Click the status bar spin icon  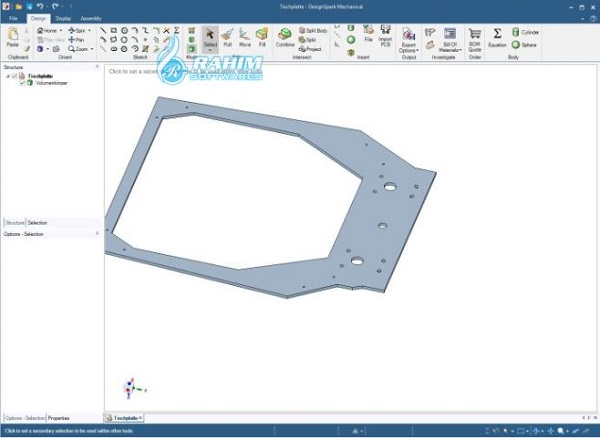click(536, 431)
